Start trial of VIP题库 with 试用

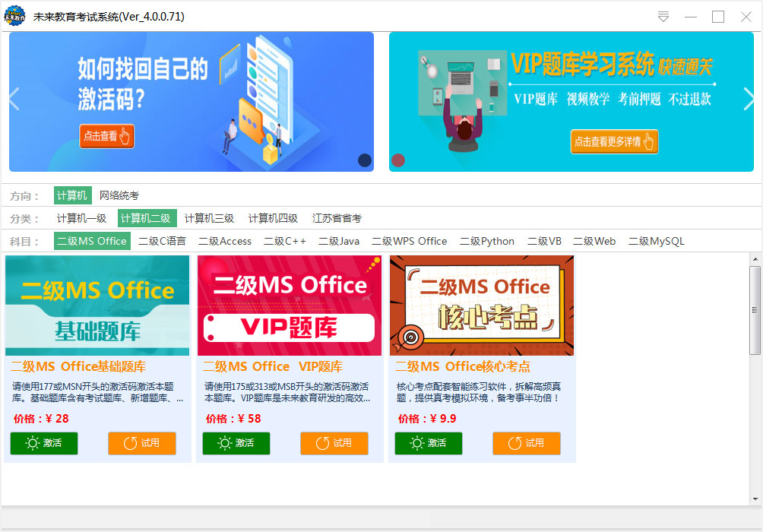coord(334,443)
